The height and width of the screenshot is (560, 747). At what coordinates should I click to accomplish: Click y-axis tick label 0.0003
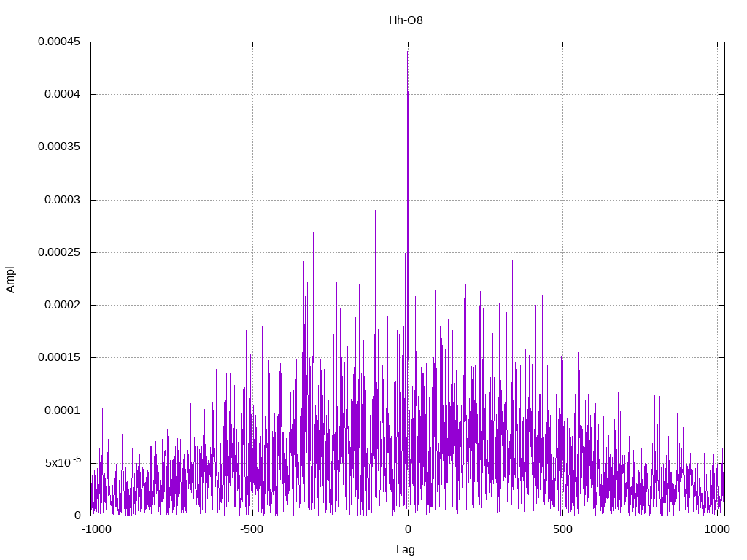63,200
